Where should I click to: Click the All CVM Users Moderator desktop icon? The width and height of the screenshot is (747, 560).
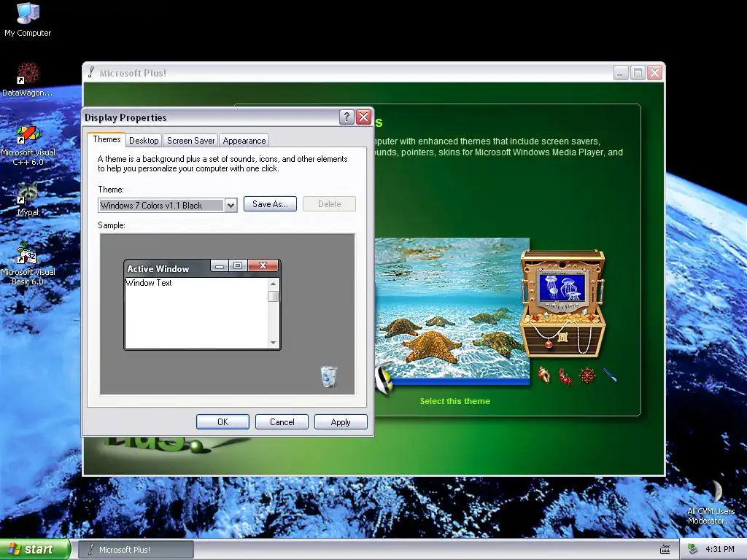coord(711,502)
